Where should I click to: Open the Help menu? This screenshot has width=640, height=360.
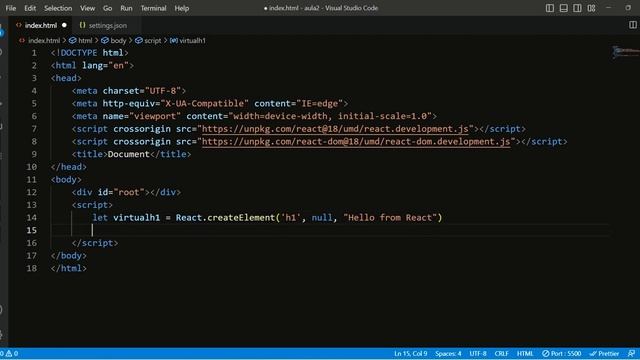coord(182,8)
